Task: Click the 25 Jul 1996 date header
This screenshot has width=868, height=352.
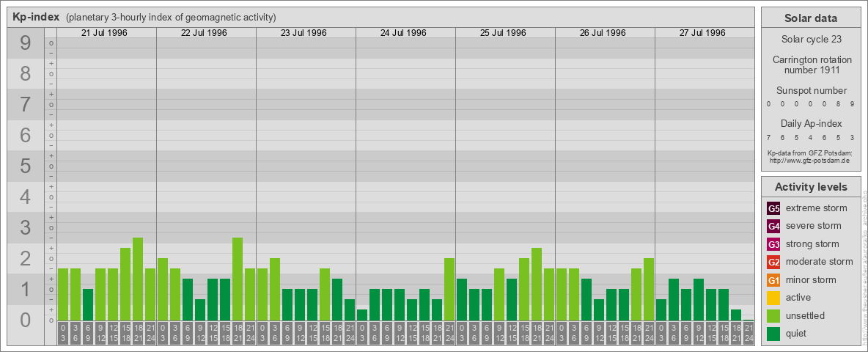Action: click(503, 33)
